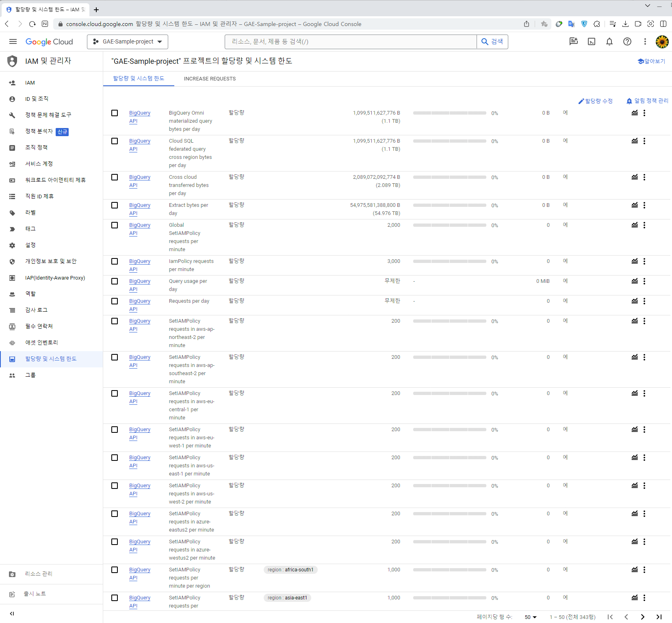Click the Google Cloud logo
Screen dimensions: 672x623
pos(49,41)
